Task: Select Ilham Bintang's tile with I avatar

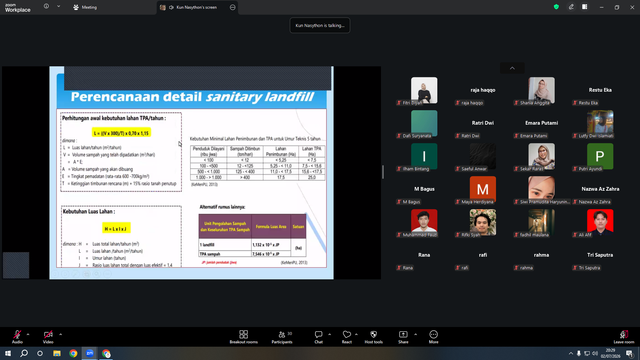Action: pyautogui.click(x=424, y=156)
